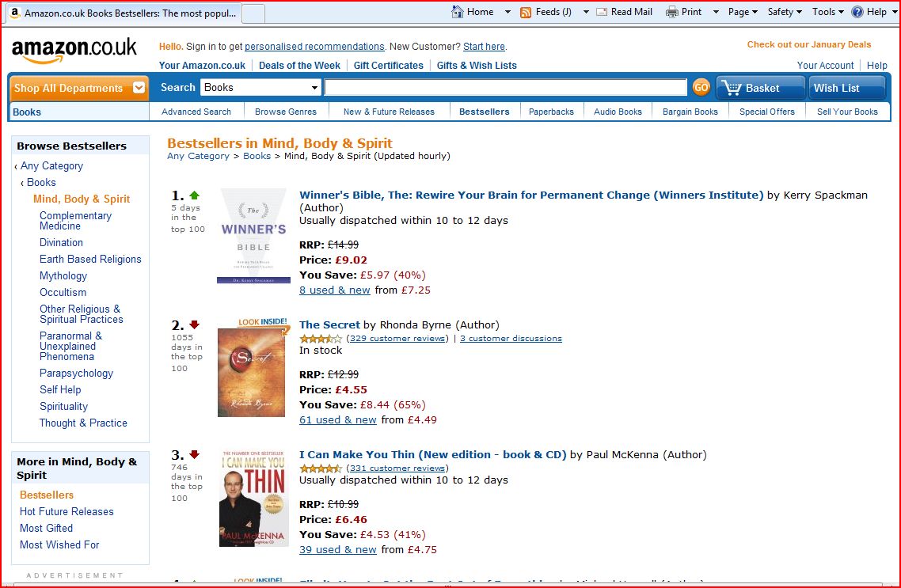Image resolution: width=901 pixels, height=588 pixels.
Task: Open the Safety menu
Action: (x=785, y=12)
